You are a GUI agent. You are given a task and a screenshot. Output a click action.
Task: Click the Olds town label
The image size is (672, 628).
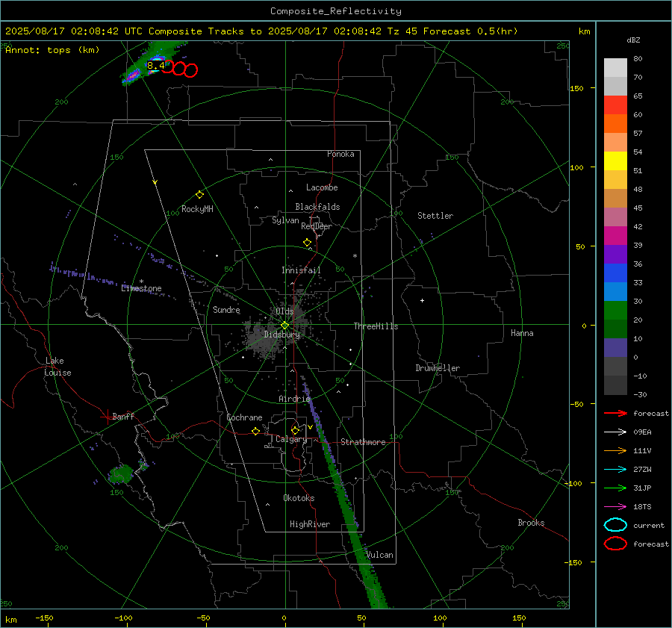tap(284, 311)
